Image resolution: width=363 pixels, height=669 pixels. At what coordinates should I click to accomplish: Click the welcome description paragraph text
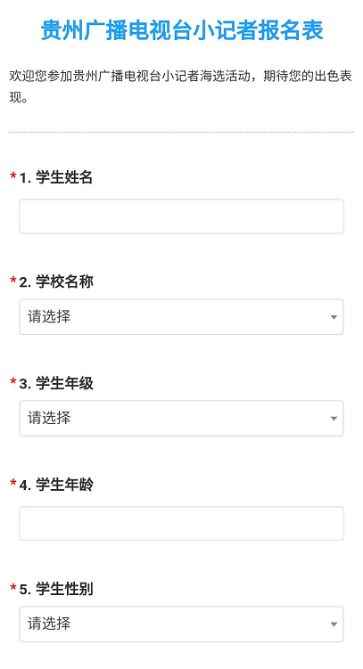180,87
